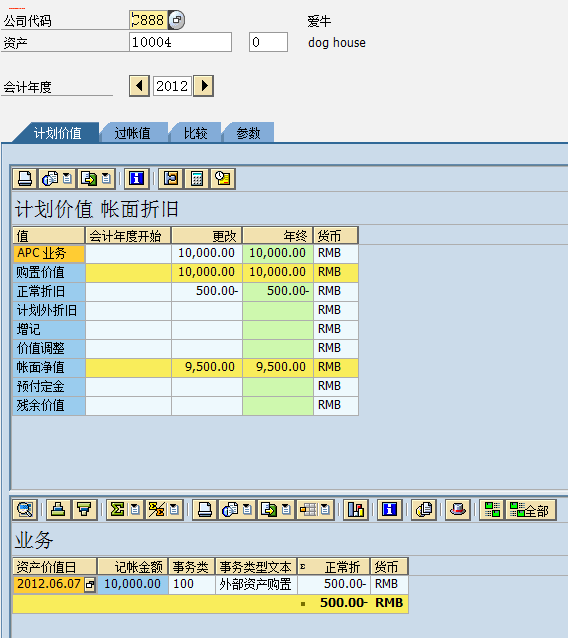Click the calculator icon in upper toolbar
This screenshot has width=568, height=638.
click(x=197, y=179)
